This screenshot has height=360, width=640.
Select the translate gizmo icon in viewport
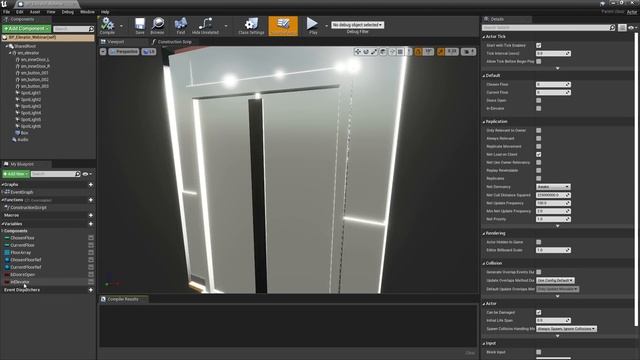click(358, 51)
